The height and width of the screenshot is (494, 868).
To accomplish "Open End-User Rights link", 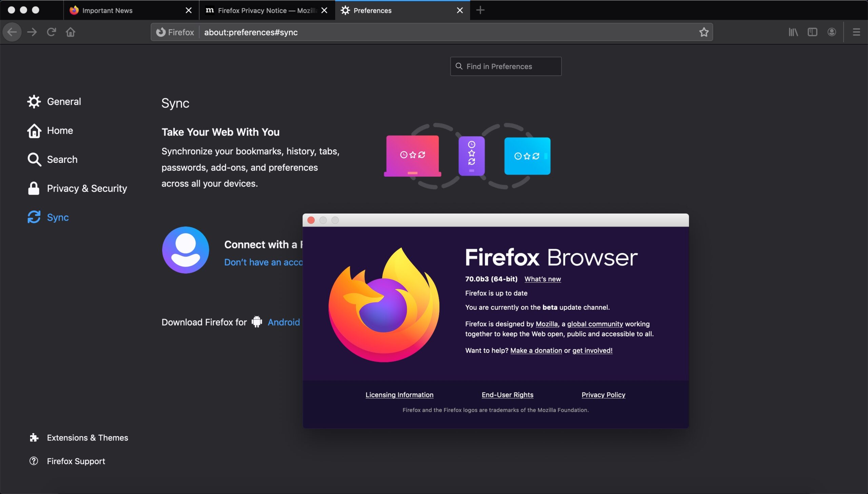I will [507, 395].
